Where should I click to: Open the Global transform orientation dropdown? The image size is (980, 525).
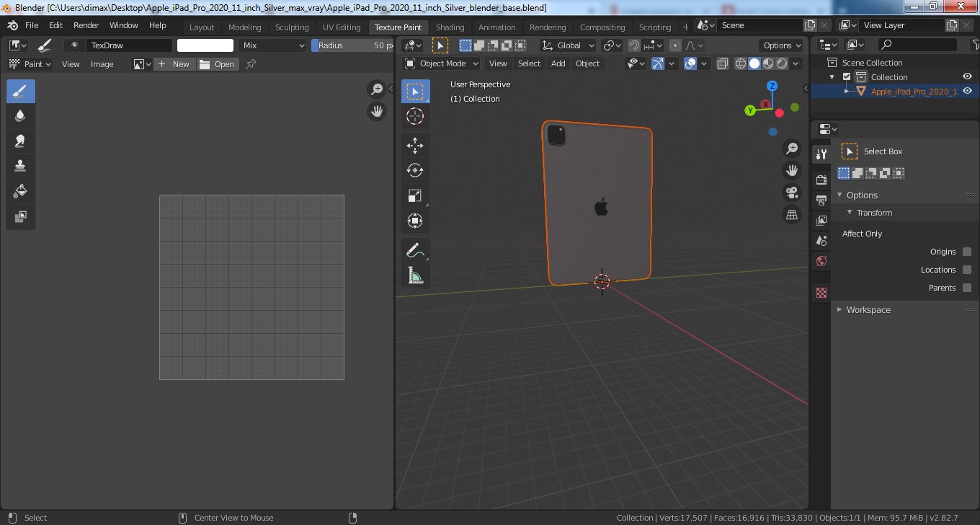click(x=568, y=45)
